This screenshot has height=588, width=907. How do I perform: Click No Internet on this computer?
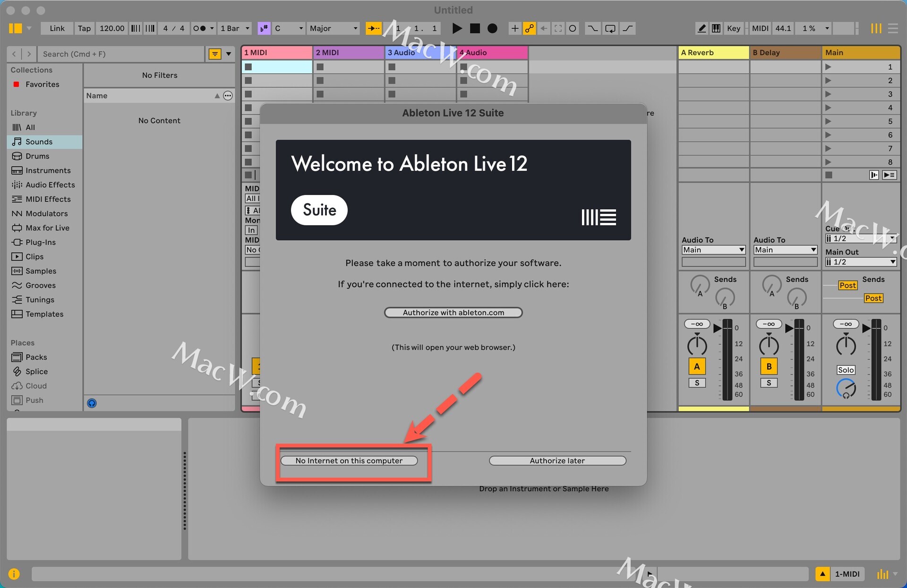pyautogui.click(x=349, y=460)
